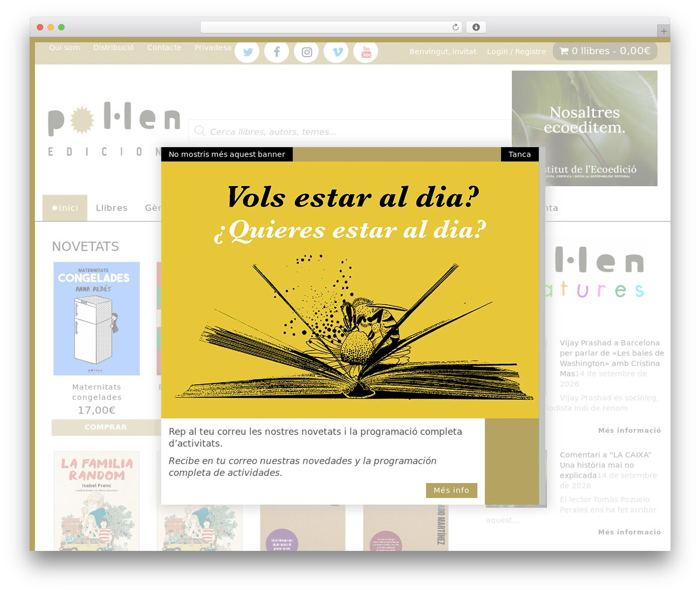
Task: Select the 'Inici' navigation tab
Action: pyautogui.click(x=65, y=208)
